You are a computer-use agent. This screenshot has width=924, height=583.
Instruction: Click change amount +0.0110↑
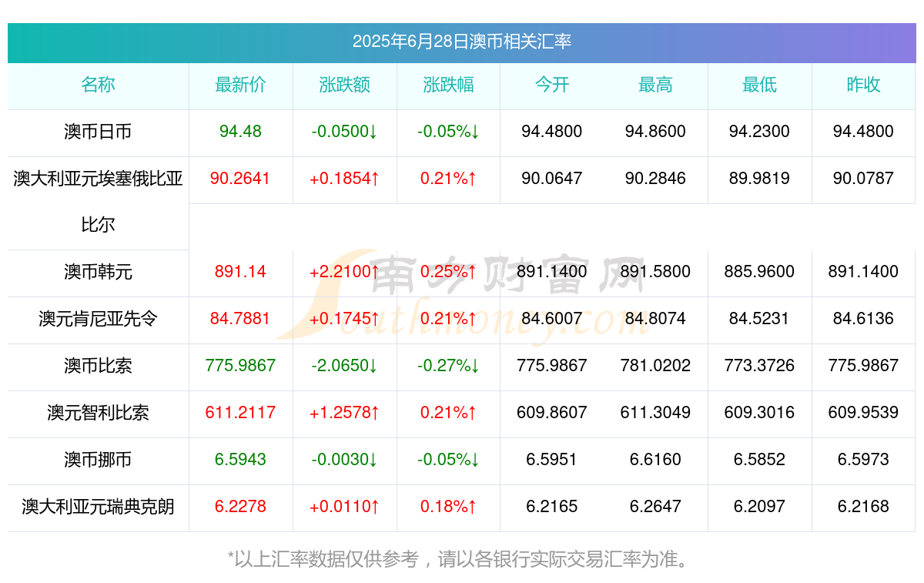click(x=344, y=507)
